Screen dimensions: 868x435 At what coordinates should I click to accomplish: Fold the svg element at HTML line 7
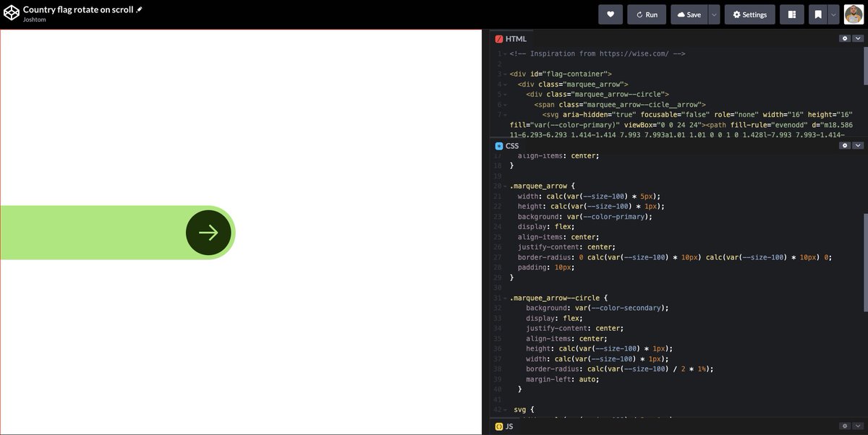click(x=505, y=115)
